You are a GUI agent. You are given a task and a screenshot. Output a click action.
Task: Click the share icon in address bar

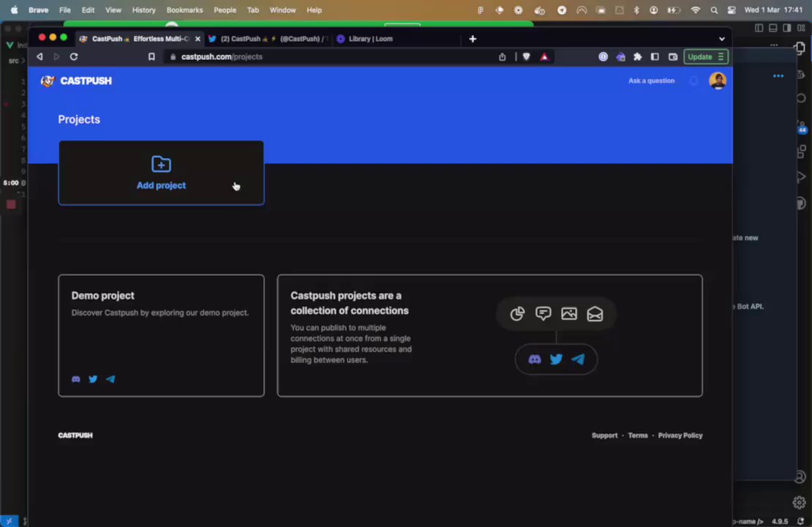pos(502,56)
